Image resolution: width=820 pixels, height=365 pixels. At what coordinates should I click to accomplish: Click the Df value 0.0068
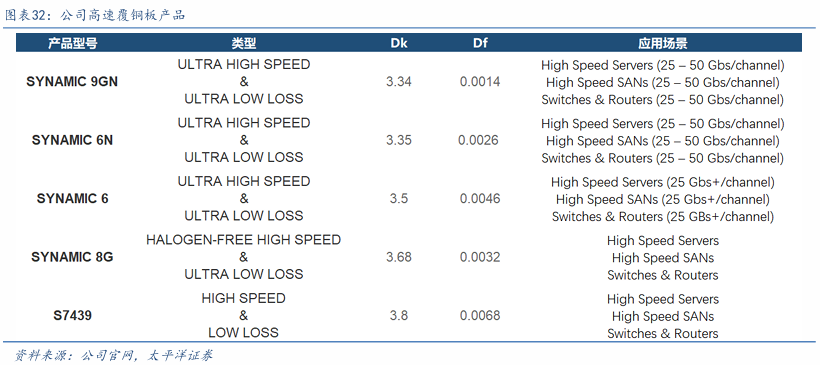(480, 316)
